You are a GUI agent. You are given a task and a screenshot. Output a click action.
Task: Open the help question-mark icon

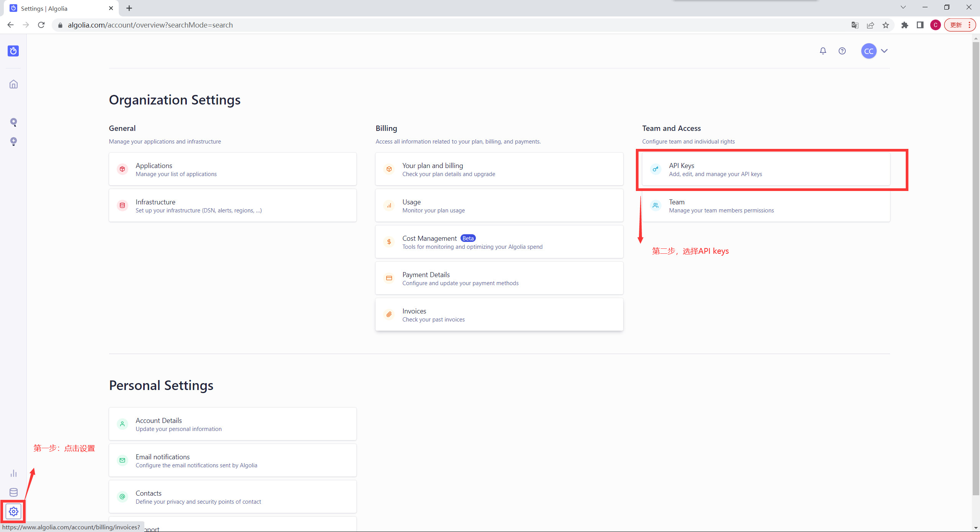842,51
